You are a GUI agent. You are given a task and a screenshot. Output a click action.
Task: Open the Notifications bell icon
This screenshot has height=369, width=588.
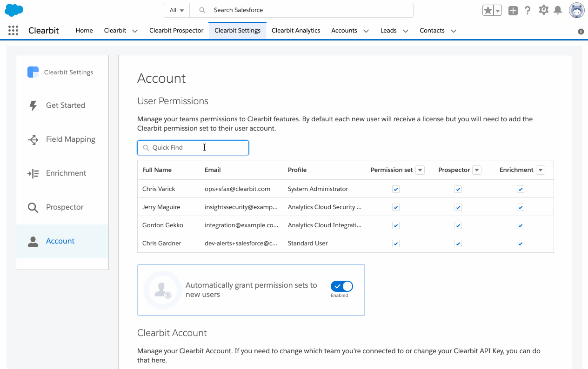[x=558, y=10]
